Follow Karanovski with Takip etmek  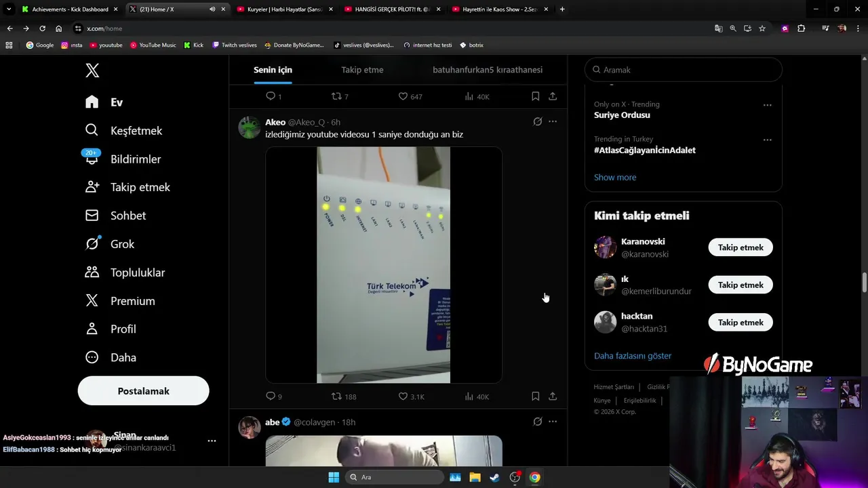(741, 247)
